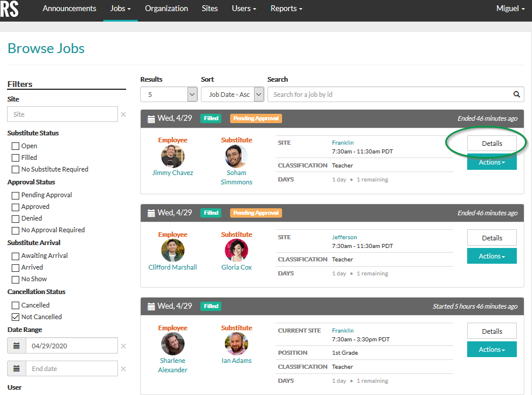Go to Announcements page
This screenshot has width=532, height=395.
(x=69, y=9)
